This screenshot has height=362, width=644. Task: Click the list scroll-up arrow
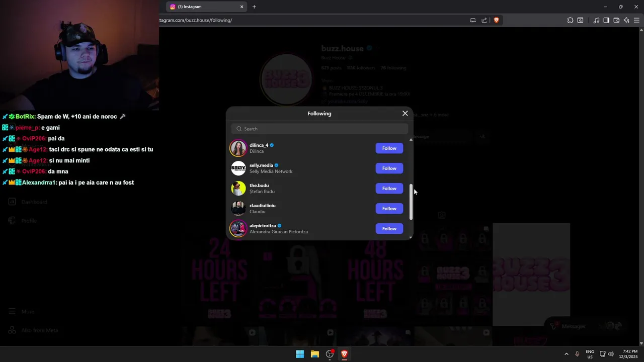(411, 139)
